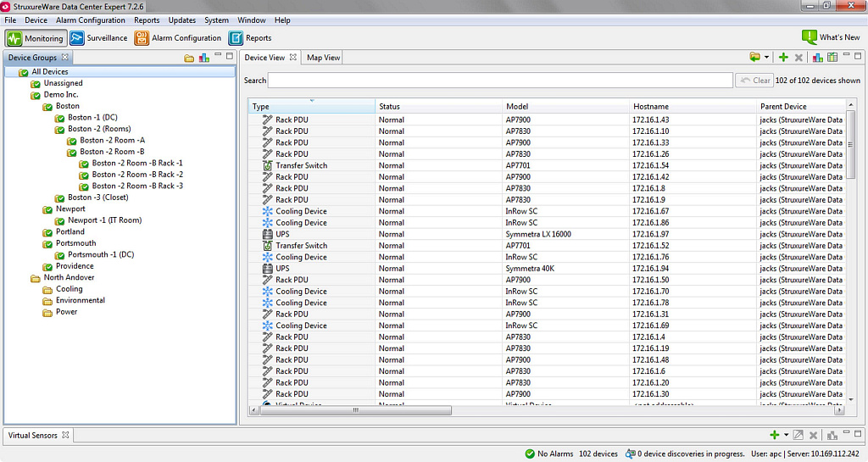
Task: Open the dropdown arrow next to the folder arrow icon
Action: pyautogui.click(x=766, y=57)
